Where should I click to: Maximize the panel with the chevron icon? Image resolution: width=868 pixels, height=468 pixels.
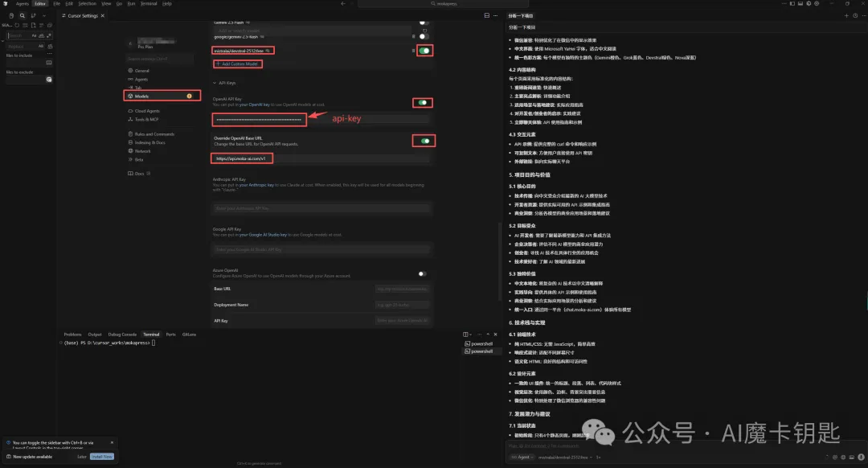pos(489,334)
